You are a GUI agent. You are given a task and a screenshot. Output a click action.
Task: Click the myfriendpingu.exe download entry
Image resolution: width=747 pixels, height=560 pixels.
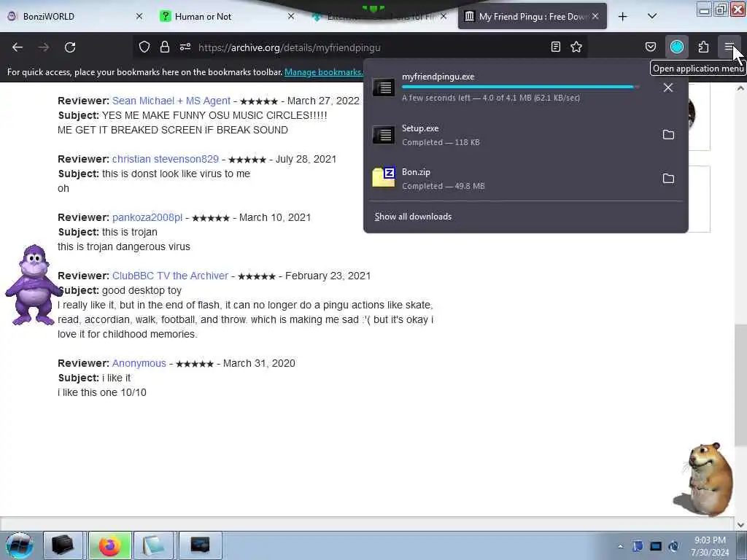coord(510,87)
